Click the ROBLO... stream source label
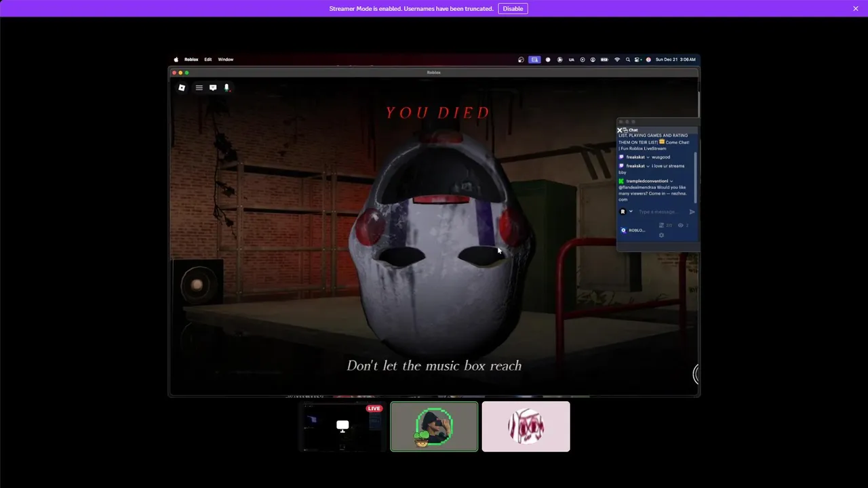This screenshot has height=488, width=868. pyautogui.click(x=637, y=230)
